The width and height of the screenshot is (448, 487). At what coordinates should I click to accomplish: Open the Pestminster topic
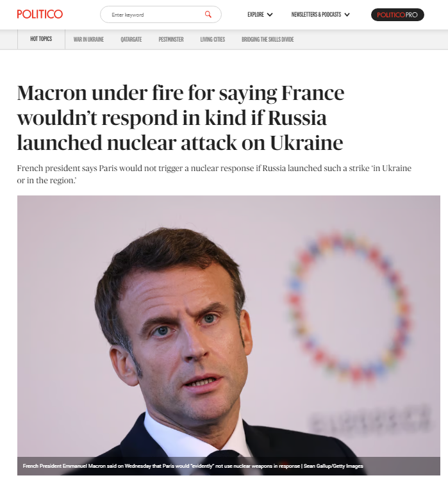coord(171,40)
